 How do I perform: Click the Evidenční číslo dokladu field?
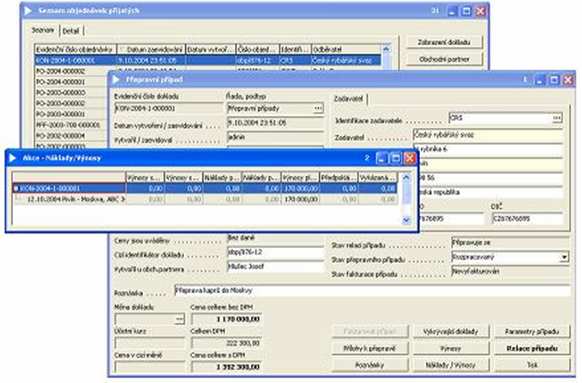[x=169, y=108]
